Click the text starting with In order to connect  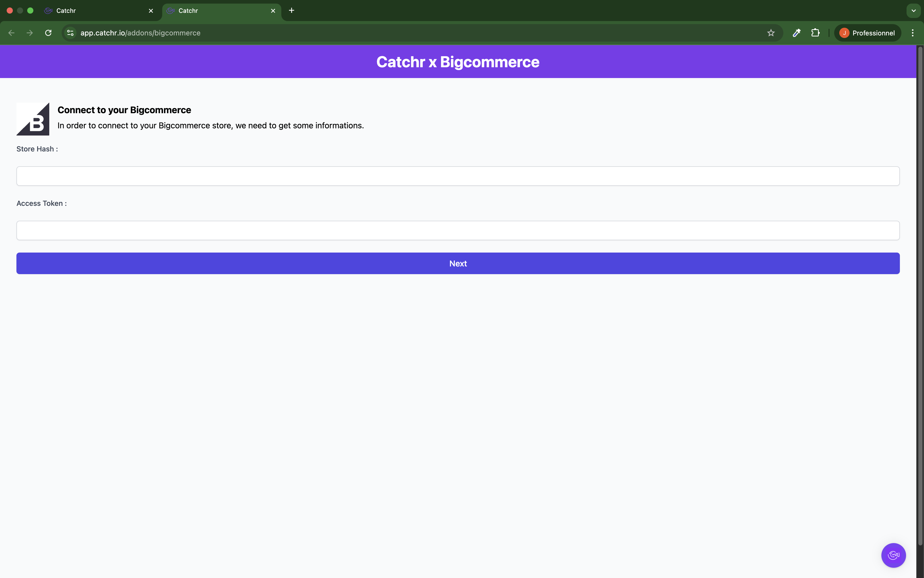tap(211, 126)
